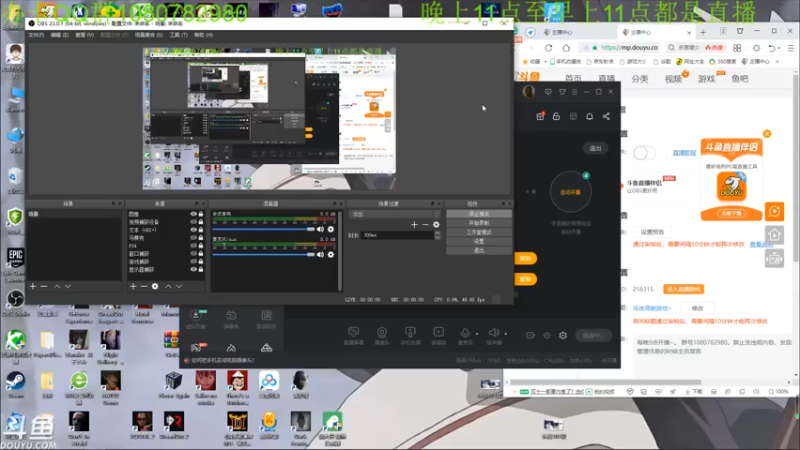Image resolution: width=800 pixels, height=450 pixels.
Task: Open 文件(F) menu in OBS
Action: pyautogui.click(x=36, y=35)
